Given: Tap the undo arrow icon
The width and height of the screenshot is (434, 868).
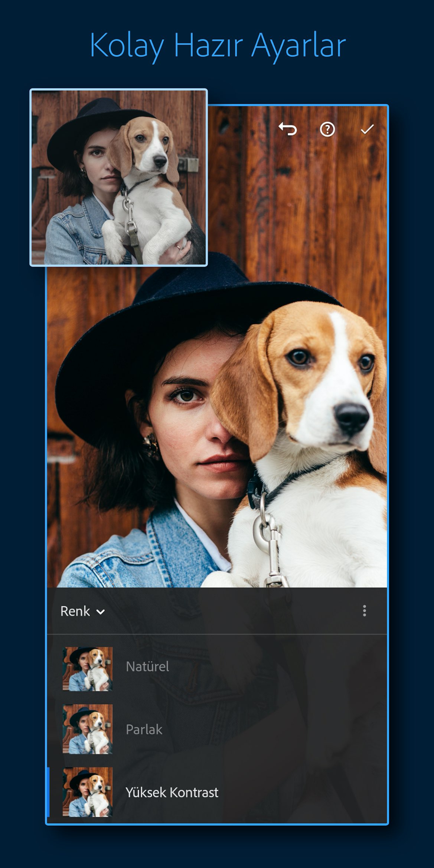Looking at the screenshot, I should click(288, 129).
